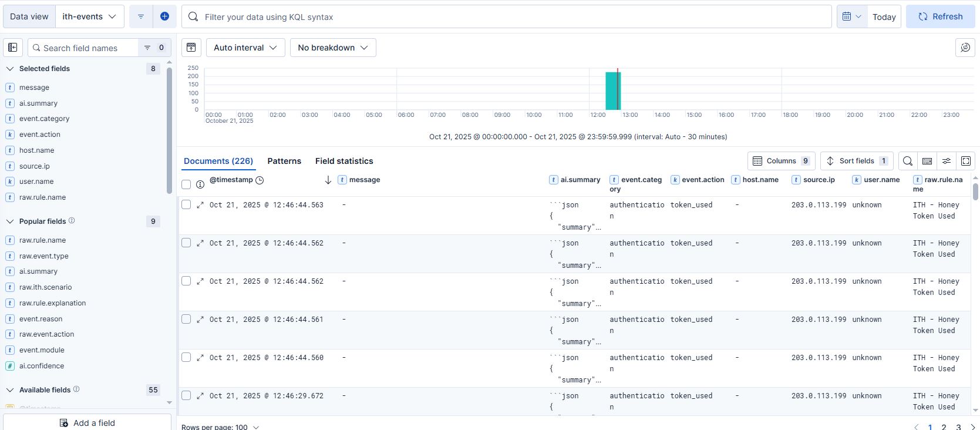Toggle the field sidebar collapse icon
This screenshot has width=980, height=430.
tap(13, 48)
